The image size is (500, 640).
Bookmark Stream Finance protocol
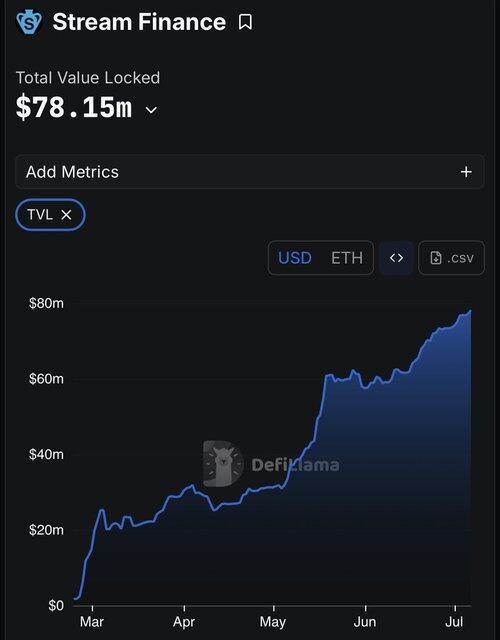(245, 22)
